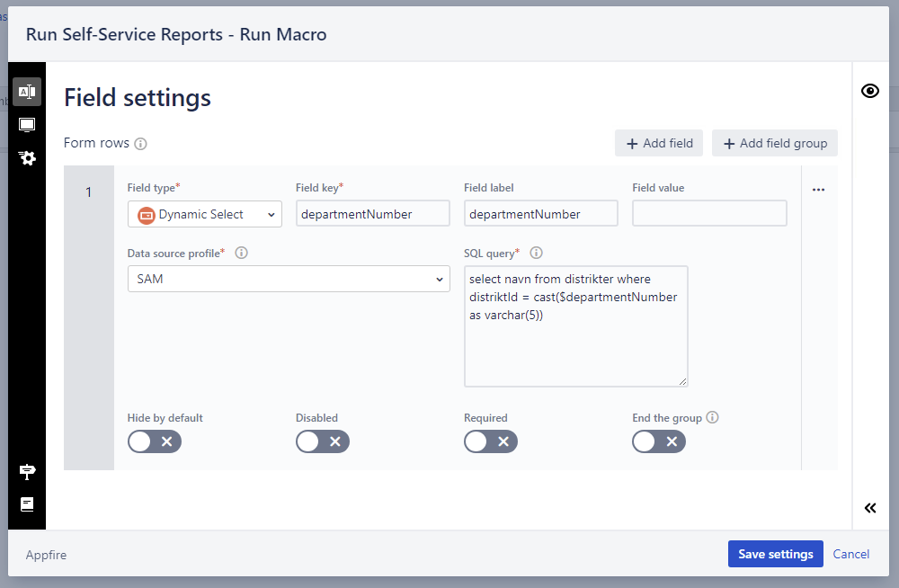Open the row options ellipsis menu

point(818,190)
